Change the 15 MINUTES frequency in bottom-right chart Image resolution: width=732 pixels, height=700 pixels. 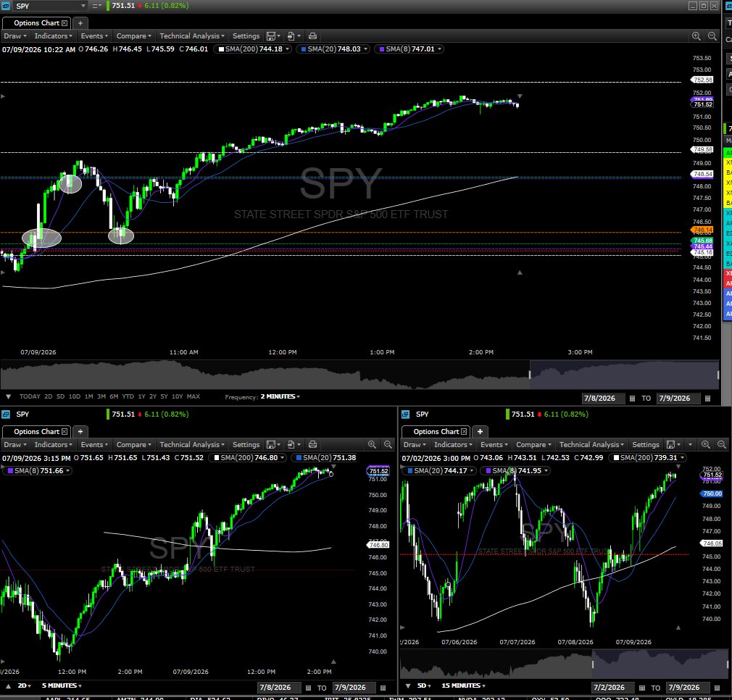tap(463, 686)
